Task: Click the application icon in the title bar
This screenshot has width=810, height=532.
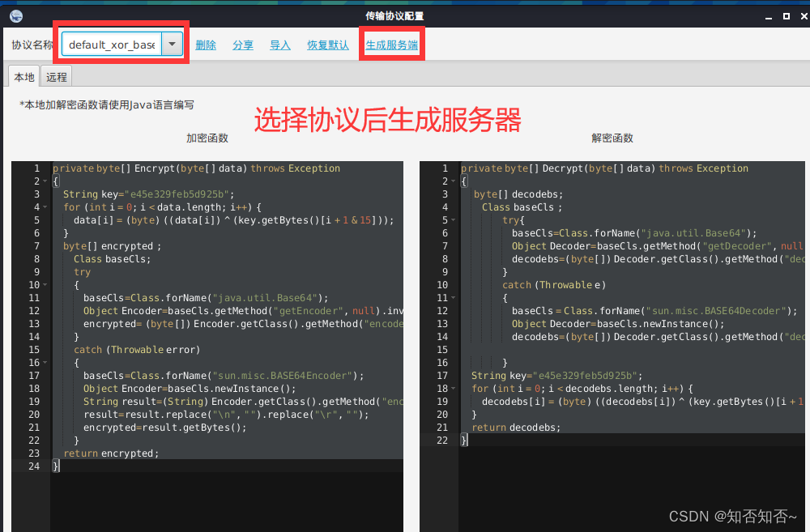Action: pyautogui.click(x=15, y=15)
